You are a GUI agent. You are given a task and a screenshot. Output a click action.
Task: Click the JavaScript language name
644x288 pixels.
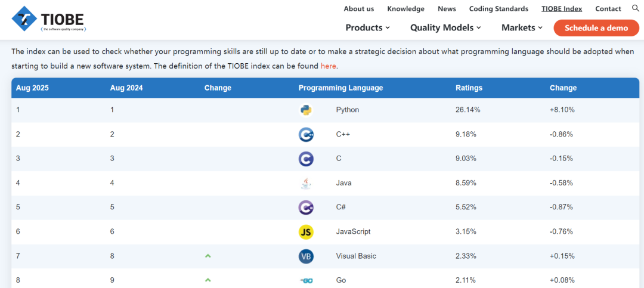pyautogui.click(x=353, y=232)
